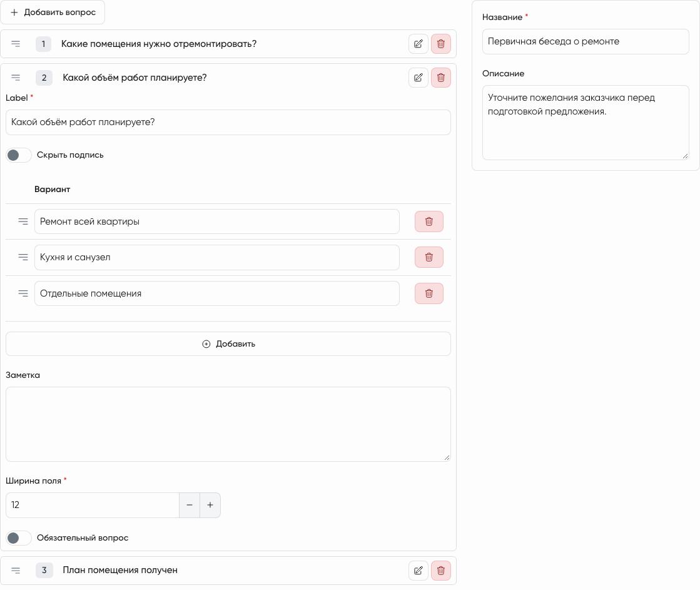The image size is (700, 590).
Task: Delete question 3 with trash icon
Action: pyautogui.click(x=440, y=571)
